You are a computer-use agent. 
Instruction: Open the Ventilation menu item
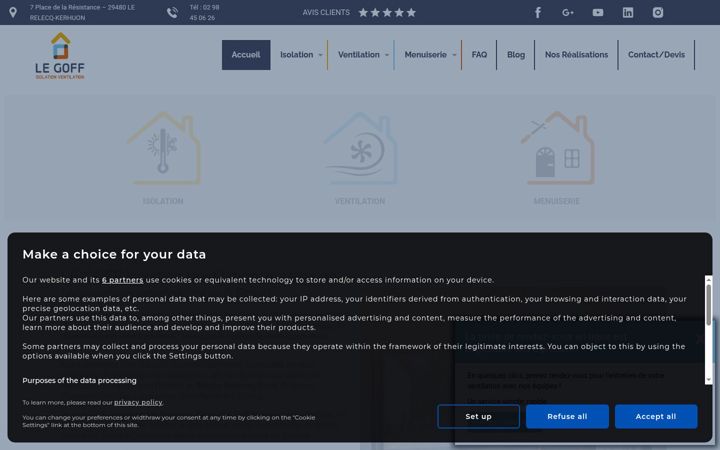[x=359, y=55]
